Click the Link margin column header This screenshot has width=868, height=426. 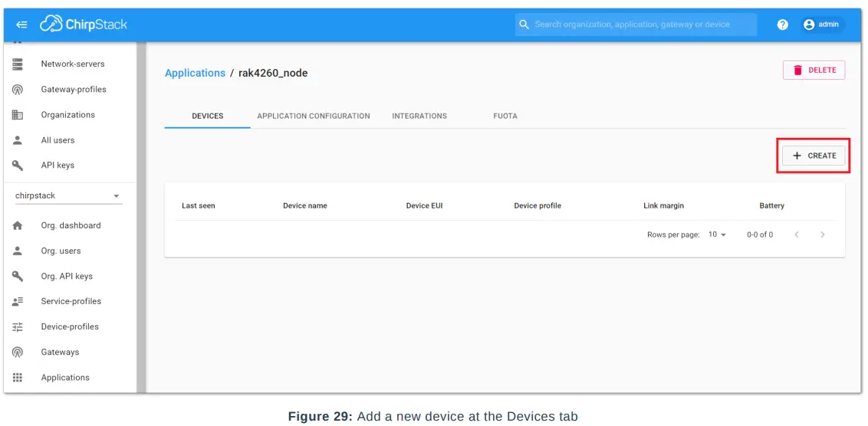tap(664, 206)
